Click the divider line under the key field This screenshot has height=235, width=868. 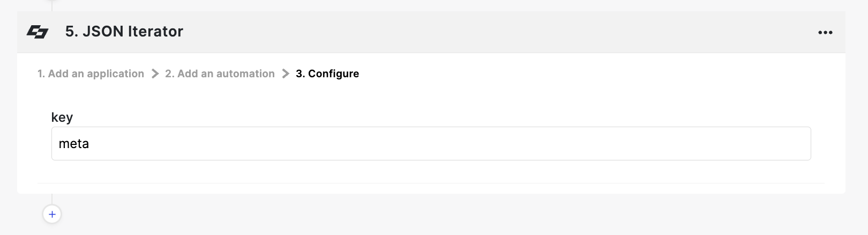point(431,183)
